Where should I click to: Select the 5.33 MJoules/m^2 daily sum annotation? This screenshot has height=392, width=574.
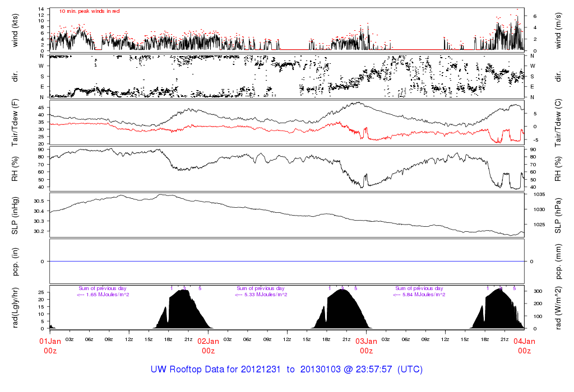click(x=261, y=295)
